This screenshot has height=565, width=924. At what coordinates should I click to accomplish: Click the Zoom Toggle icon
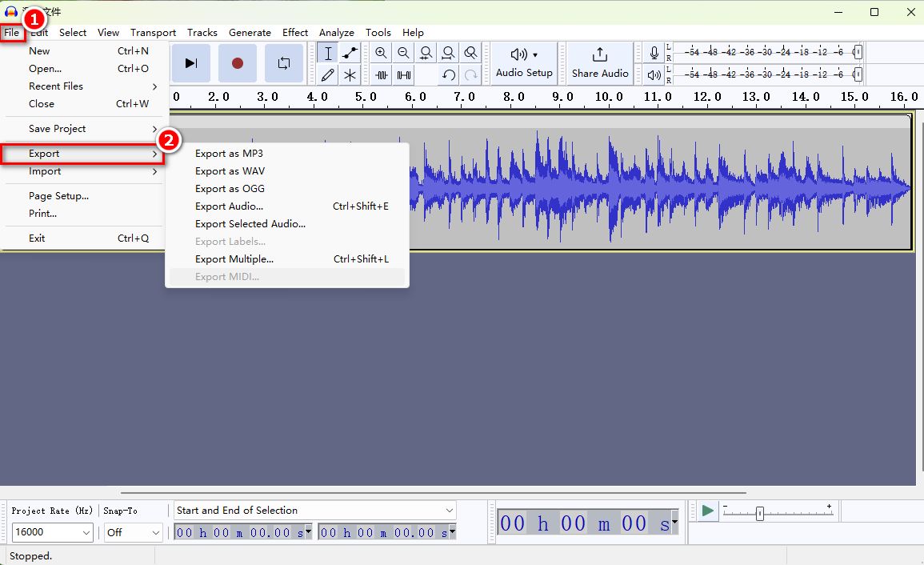pyautogui.click(x=471, y=53)
